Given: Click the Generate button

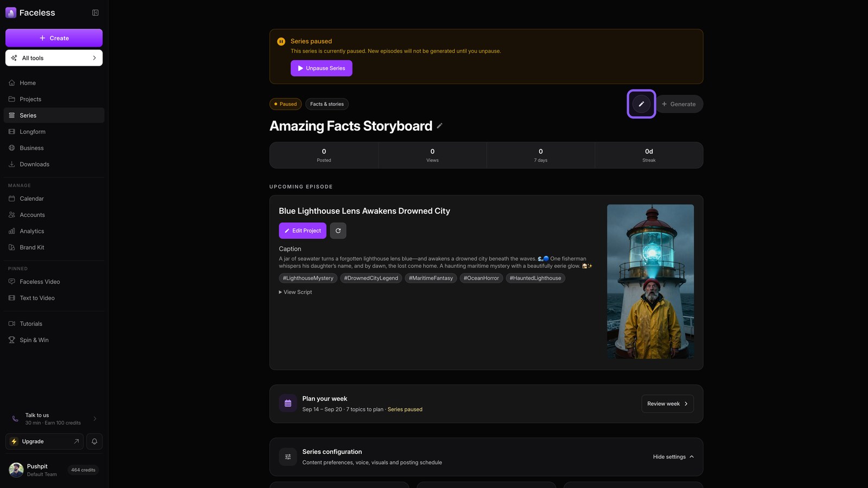Looking at the screenshot, I should click(679, 104).
